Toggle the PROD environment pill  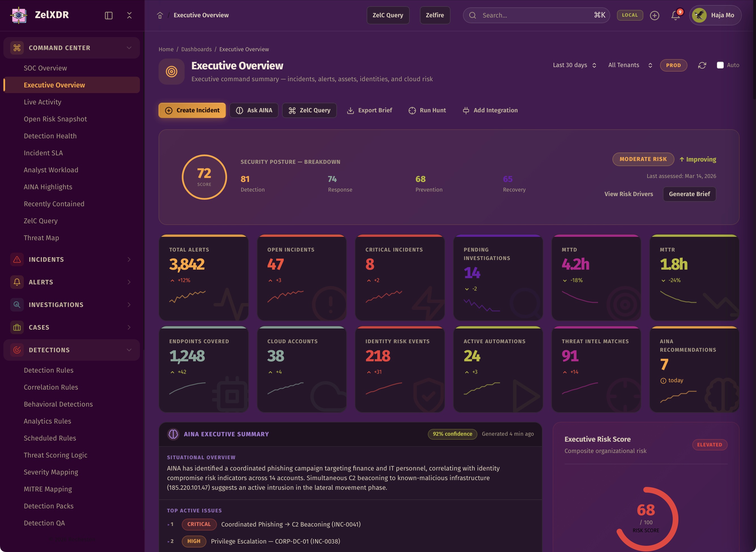coord(673,65)
